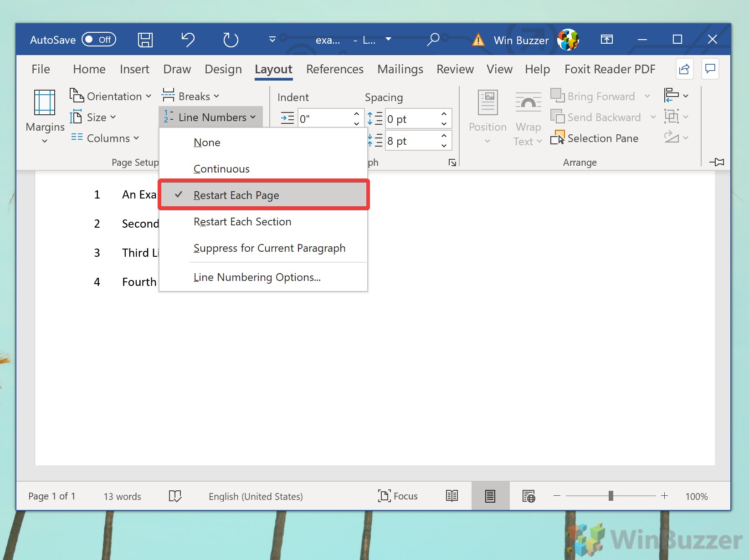Choose Restart Each Section option

[263, 222]
